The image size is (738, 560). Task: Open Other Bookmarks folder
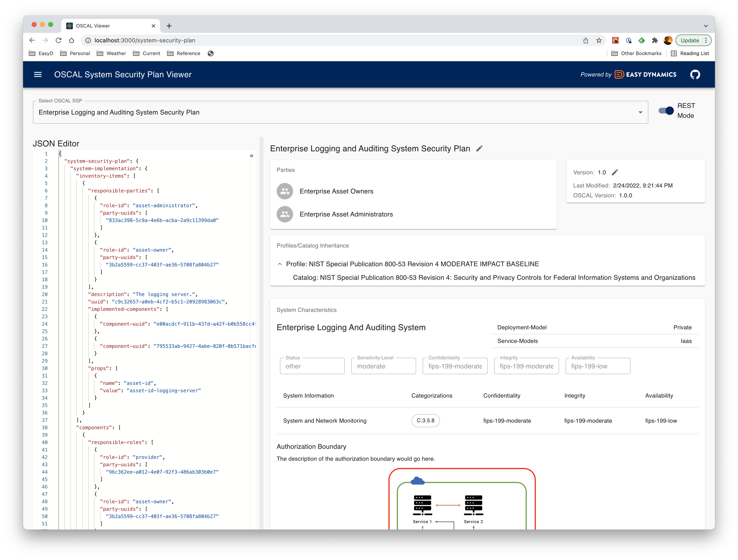point(636,53)
